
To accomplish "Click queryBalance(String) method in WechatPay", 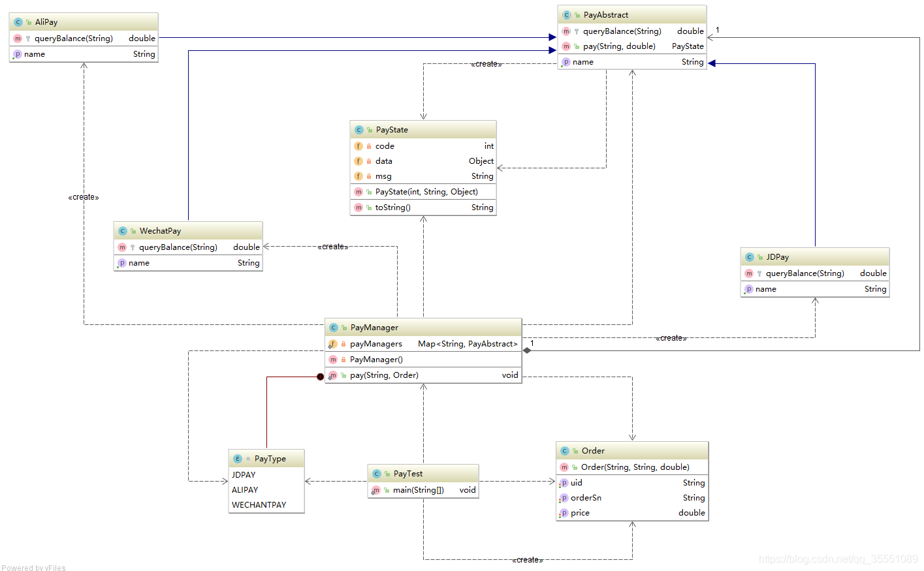I will point(178,247).
